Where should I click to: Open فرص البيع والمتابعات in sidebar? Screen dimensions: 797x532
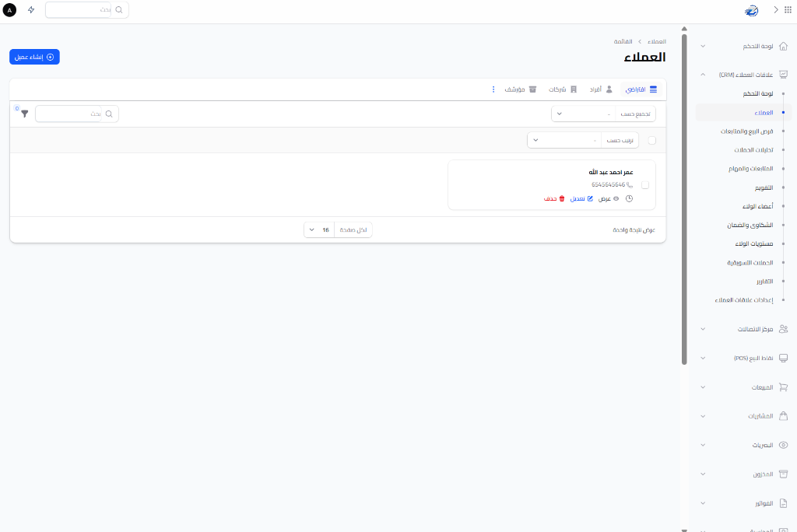746,131
